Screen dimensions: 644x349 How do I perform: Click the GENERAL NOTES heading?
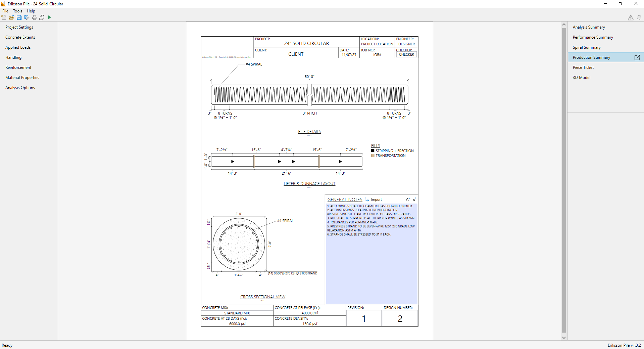click(x=345, y=200)
